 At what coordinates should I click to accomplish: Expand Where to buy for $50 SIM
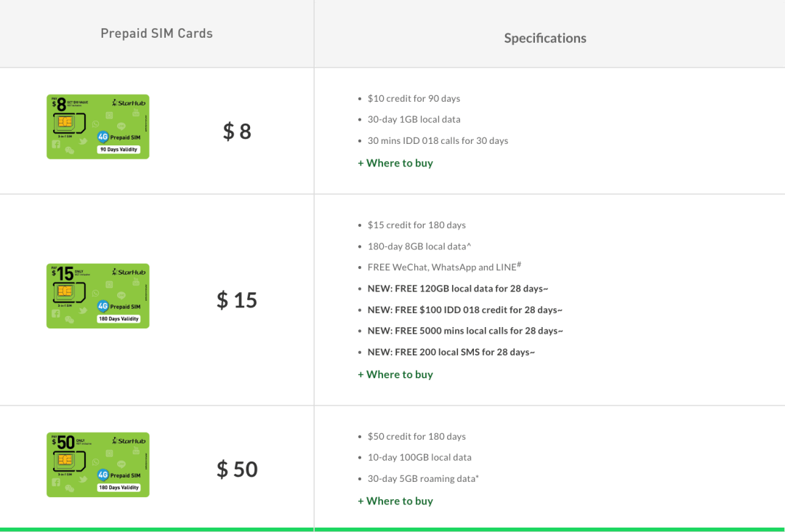395,501
